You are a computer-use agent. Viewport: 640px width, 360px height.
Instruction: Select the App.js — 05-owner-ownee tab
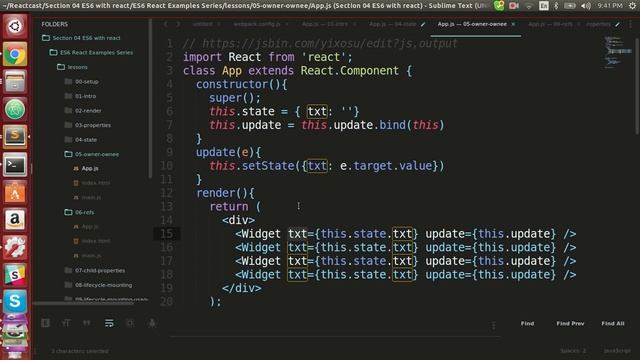point(472,24)
